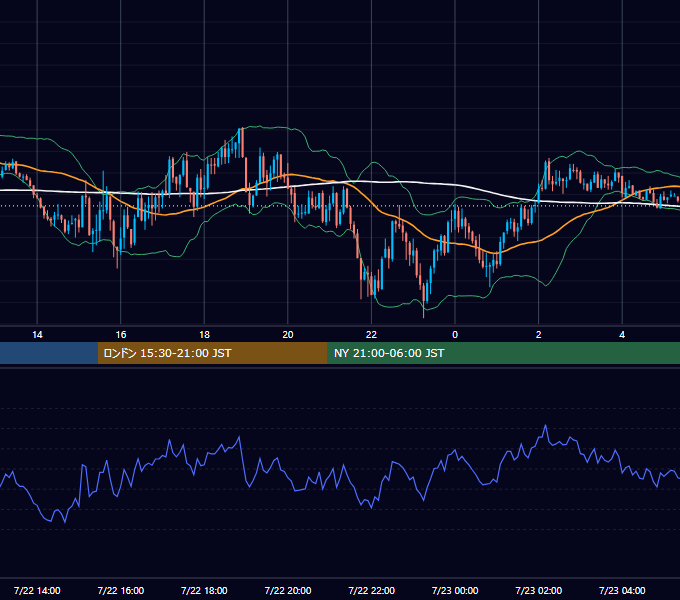Click the 20 hour label on price chart axis

coord(288,335)
